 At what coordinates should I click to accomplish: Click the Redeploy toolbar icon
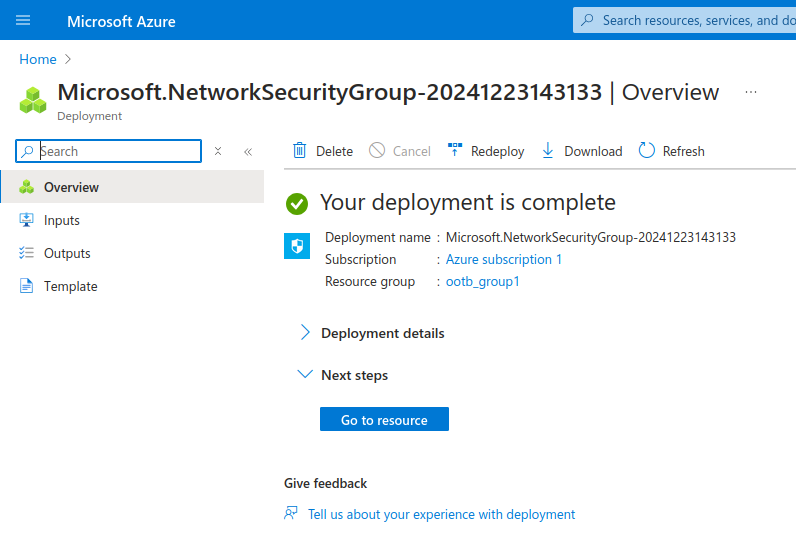tap(455, 151)
